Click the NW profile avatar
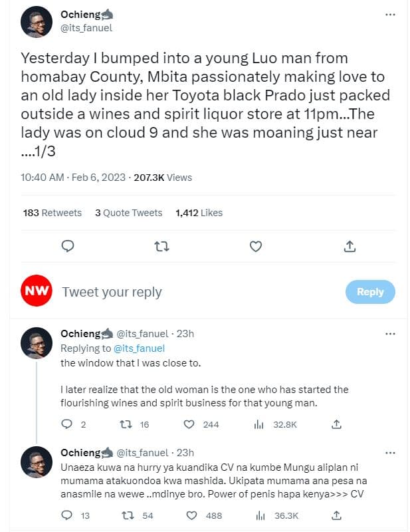Image resolution: width=410 pixels, height=532 pixels. point(37,291)
